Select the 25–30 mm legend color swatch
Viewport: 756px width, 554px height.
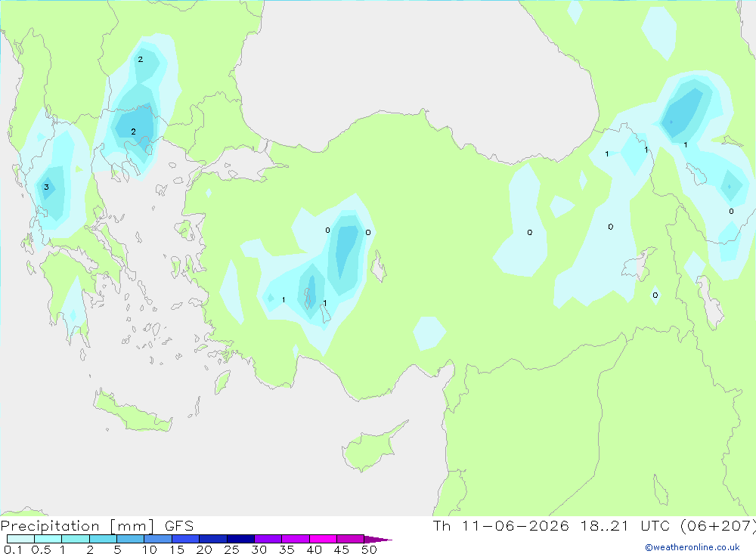[x=240, y=539]
